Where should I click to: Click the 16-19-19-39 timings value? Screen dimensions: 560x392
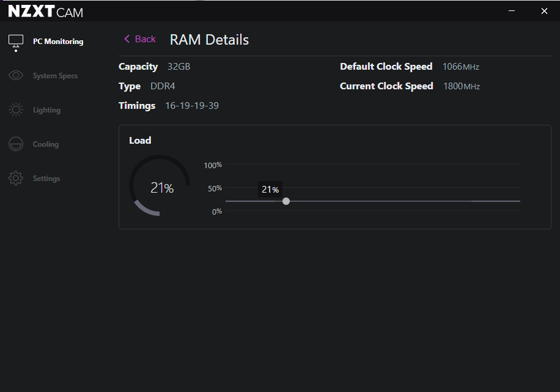point(192,106)
